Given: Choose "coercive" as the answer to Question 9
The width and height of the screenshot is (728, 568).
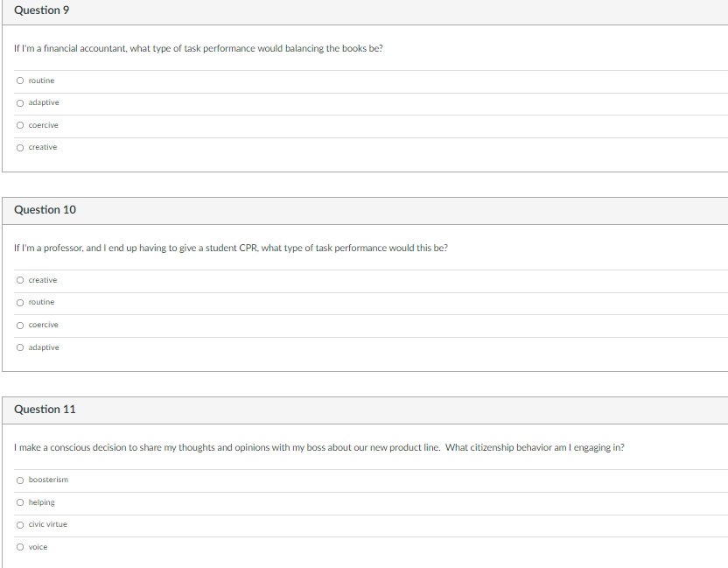Looking at the screenshot, I should point(19,124).
